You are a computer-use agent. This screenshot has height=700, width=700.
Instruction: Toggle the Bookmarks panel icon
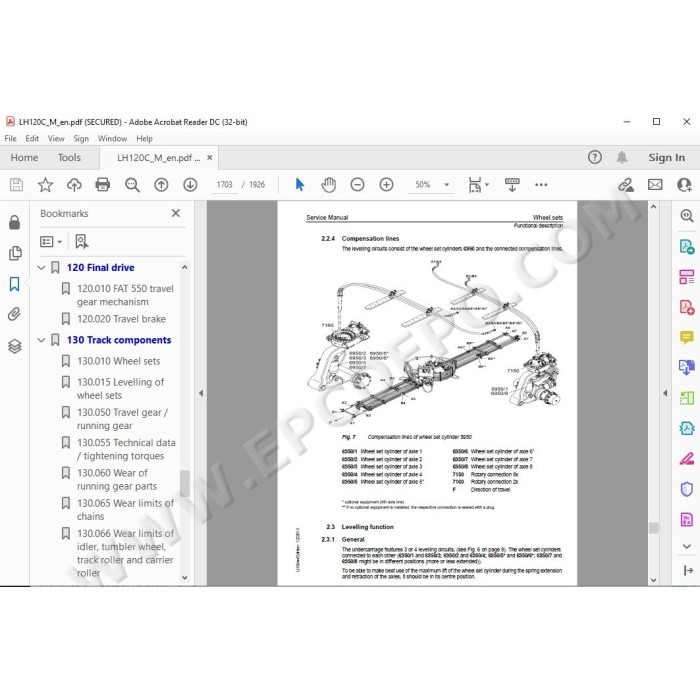[15, 284]
